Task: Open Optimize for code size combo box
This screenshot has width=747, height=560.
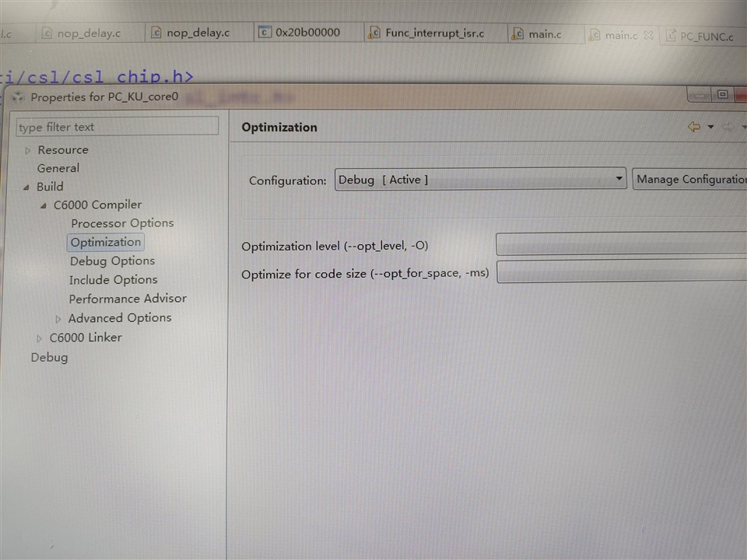Action: (x=622, y=271)
